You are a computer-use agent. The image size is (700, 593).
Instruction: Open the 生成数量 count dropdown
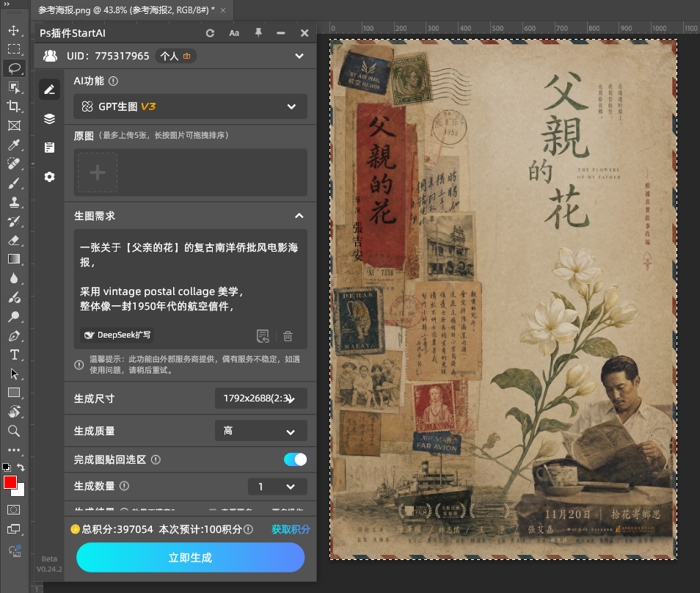pos(277,487)
